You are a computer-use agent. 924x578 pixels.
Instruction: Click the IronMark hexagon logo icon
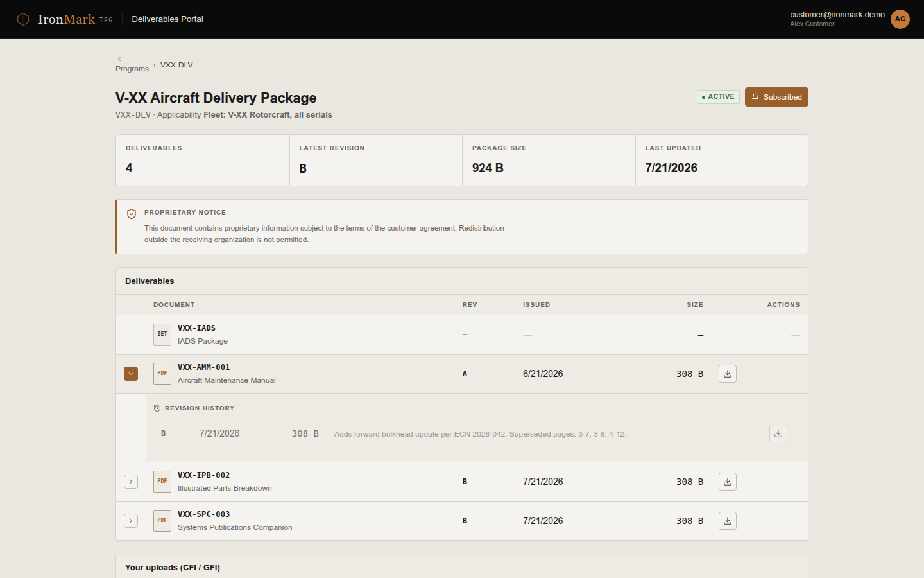[x=23, y=19]
